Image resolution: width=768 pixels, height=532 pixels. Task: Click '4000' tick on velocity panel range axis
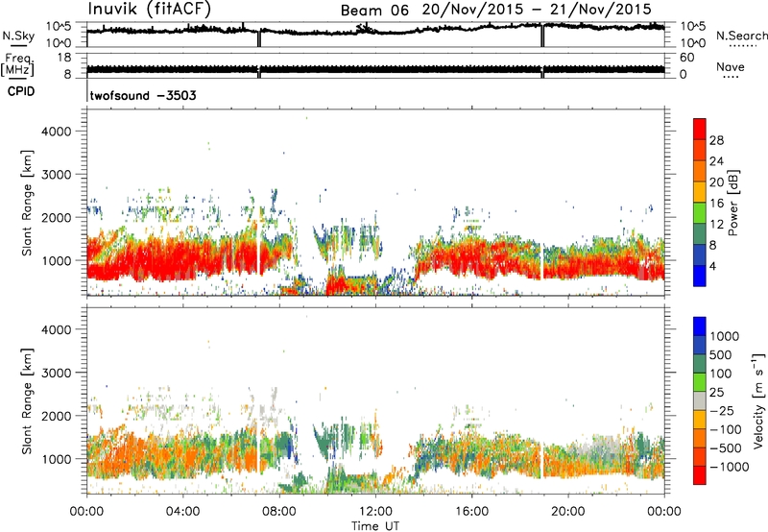pyautogui.click(x=57, y=329)
